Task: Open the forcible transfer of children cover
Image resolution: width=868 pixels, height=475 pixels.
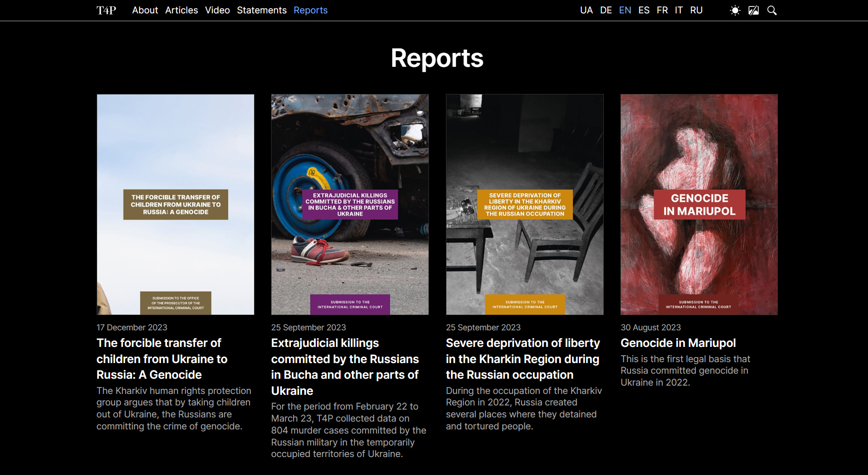Action: [175, 205]
